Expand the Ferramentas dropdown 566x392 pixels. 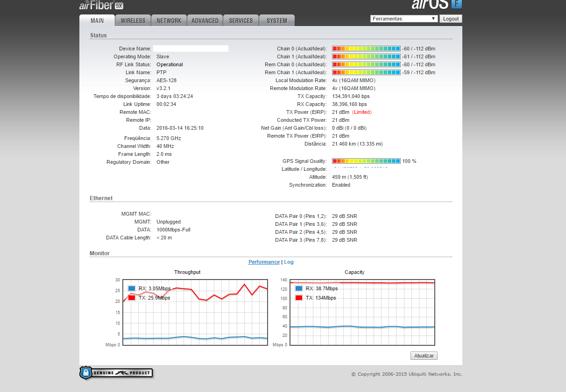404,19
